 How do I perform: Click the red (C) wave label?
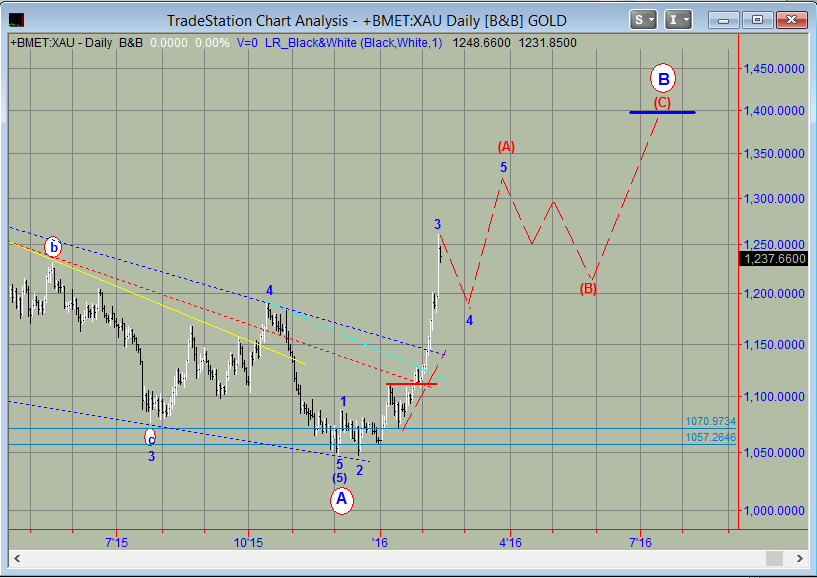(x=662, y=103)
